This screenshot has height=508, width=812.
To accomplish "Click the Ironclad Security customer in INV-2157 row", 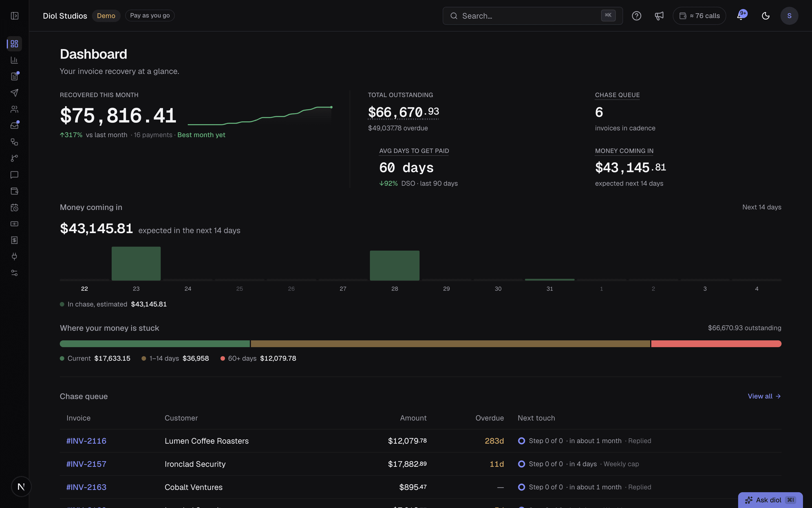I will (x=195, y=464).
